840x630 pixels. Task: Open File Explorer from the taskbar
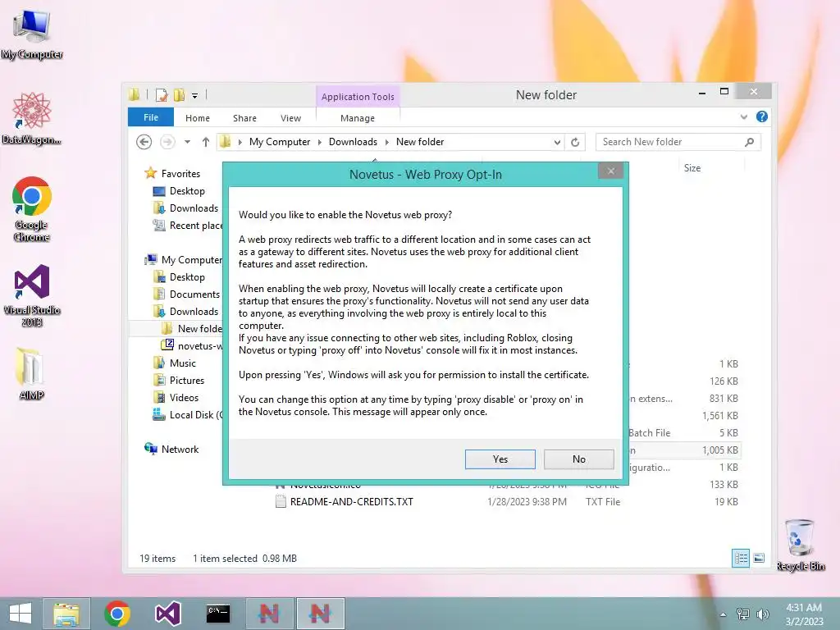pos(66,614)
